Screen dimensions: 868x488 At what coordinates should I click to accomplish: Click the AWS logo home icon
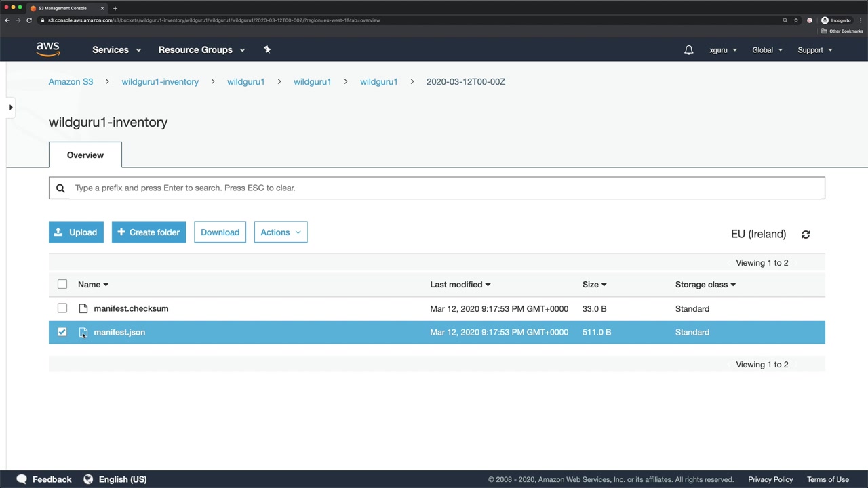tap(48, 49)
